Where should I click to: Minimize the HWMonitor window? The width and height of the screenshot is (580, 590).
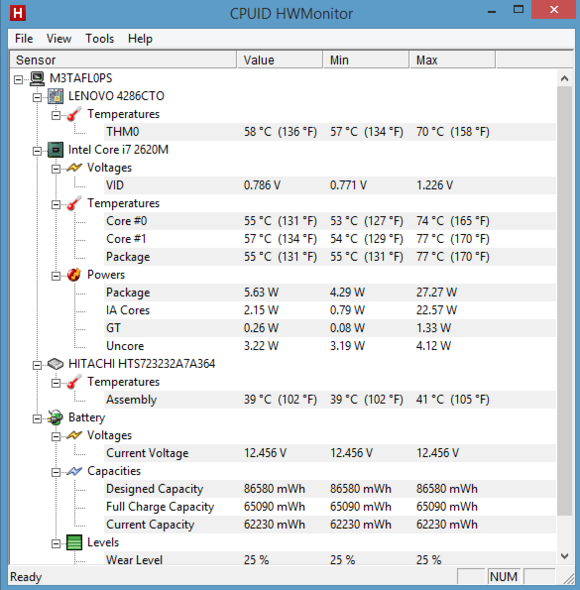click(x=492, y=12)
